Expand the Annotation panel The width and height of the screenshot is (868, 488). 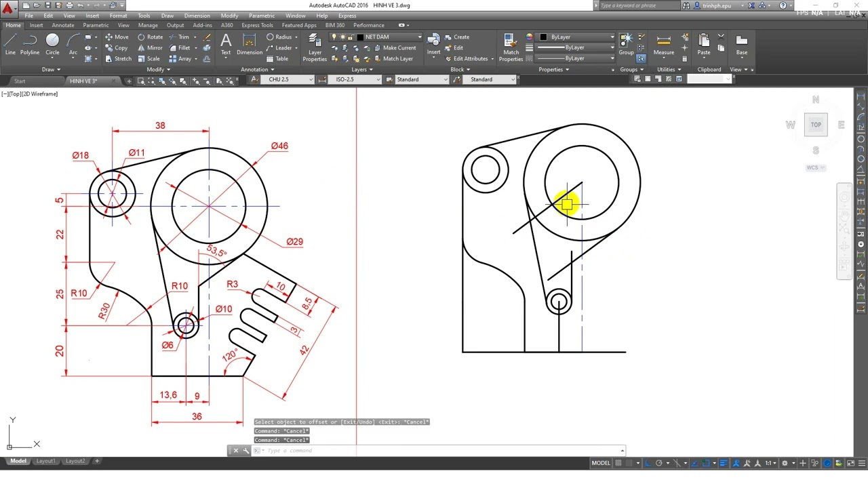click(257, 70)
